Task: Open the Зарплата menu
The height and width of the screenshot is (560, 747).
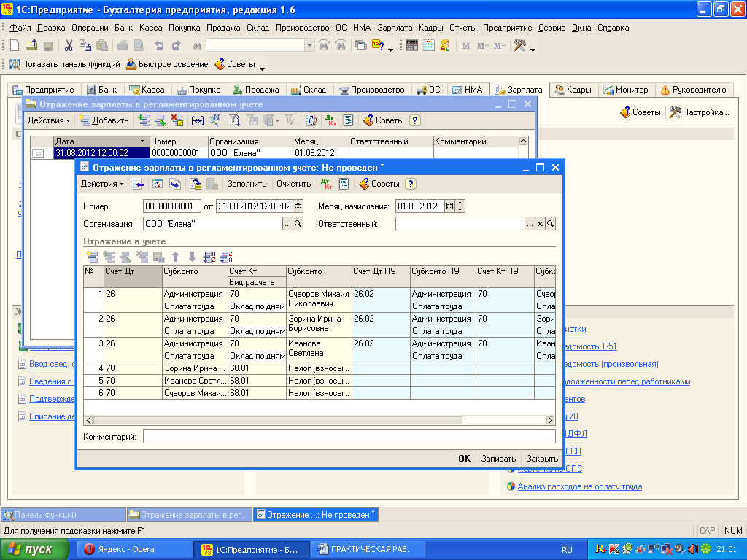Action: 395,28
